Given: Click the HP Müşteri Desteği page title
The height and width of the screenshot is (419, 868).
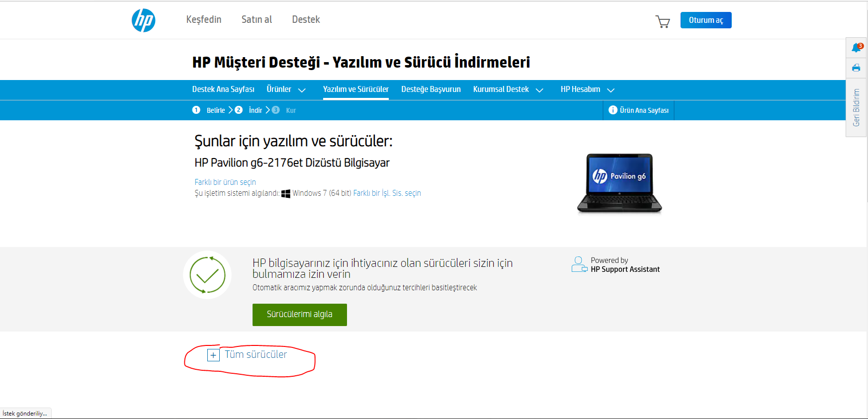Looking at the screenshot, I should coord(361,62).
